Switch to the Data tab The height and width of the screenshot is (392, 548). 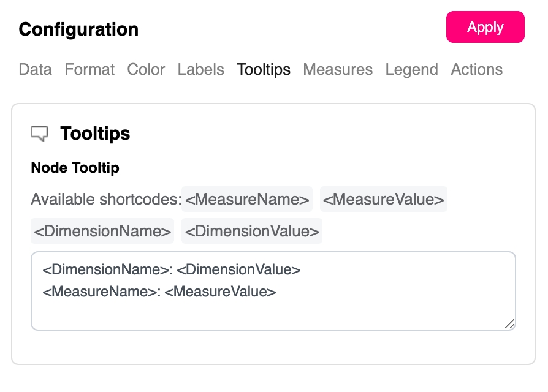click(x=35, y=70)
